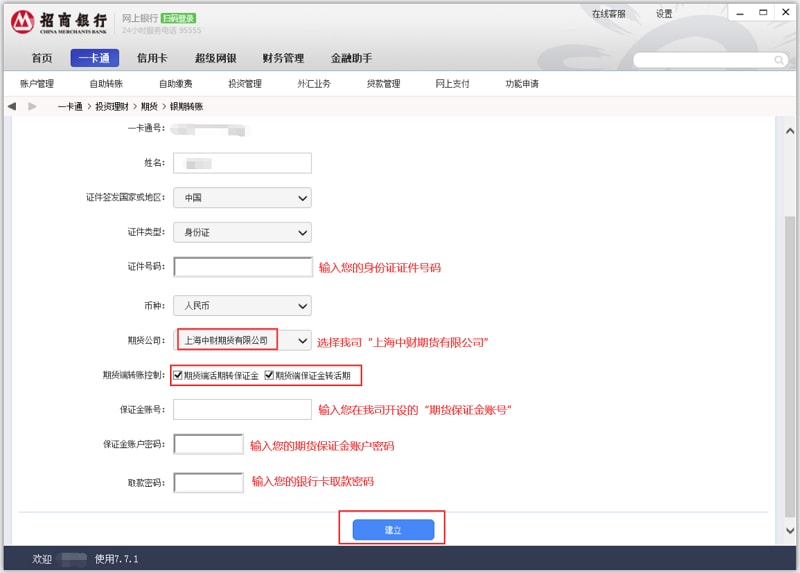800x573 pixels.
Task: Uncheck the 期货端保证金转活期 checkbox
Action: coord(269,375)
